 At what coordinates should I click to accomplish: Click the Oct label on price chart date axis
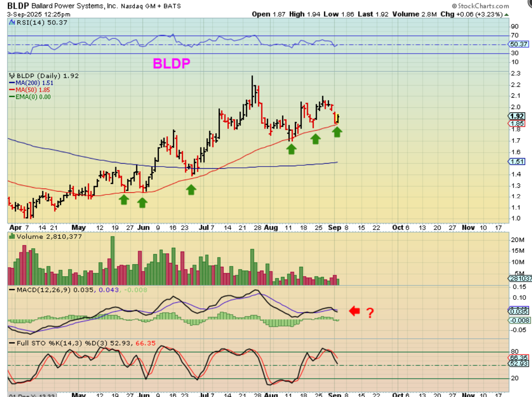[x=398, y=227]
